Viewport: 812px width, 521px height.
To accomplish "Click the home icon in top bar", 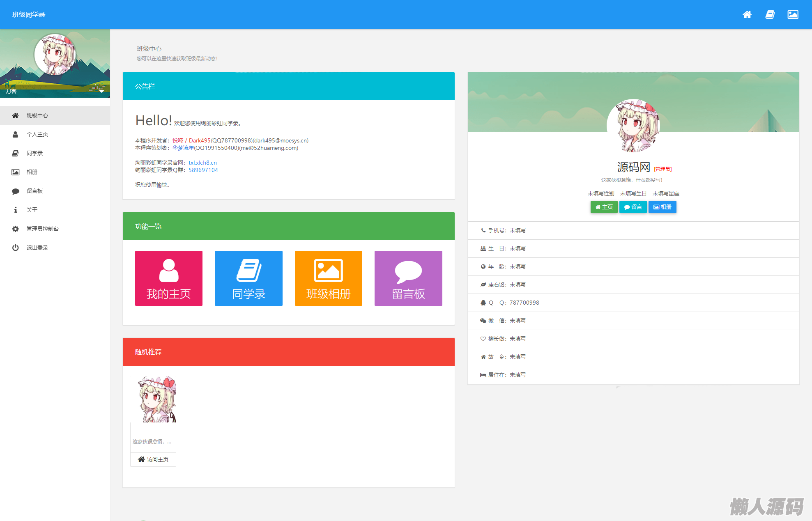I will click(x=747, y=15).
